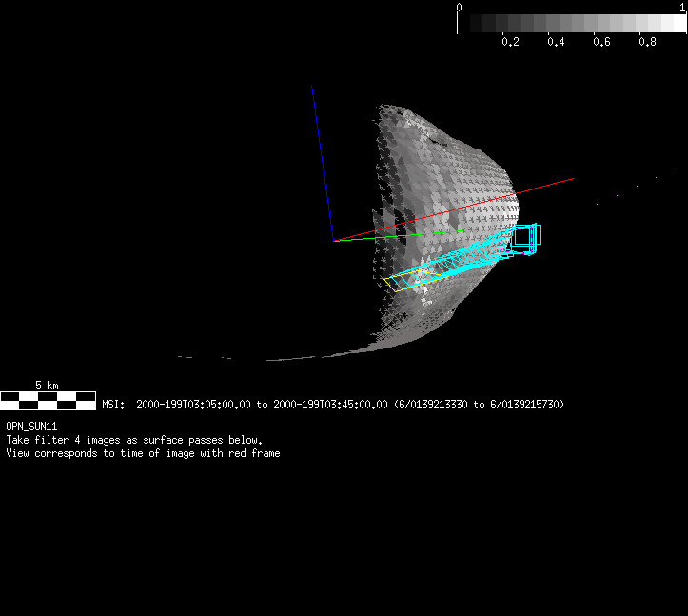688x616 pixels.
Task: Click the 'Take filter 4 images' instruction line
Action: pyautogui.click(x=133, y=440)
